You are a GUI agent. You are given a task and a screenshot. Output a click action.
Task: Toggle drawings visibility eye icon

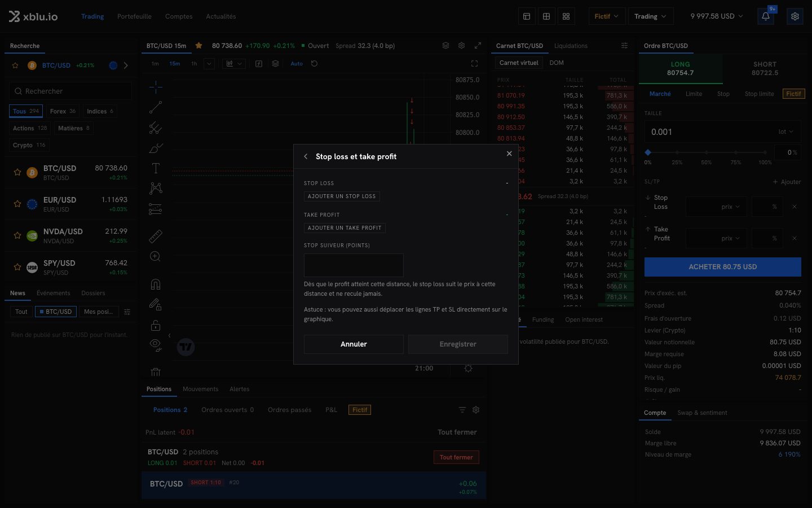pyautogui.click(x=156, y=345)
